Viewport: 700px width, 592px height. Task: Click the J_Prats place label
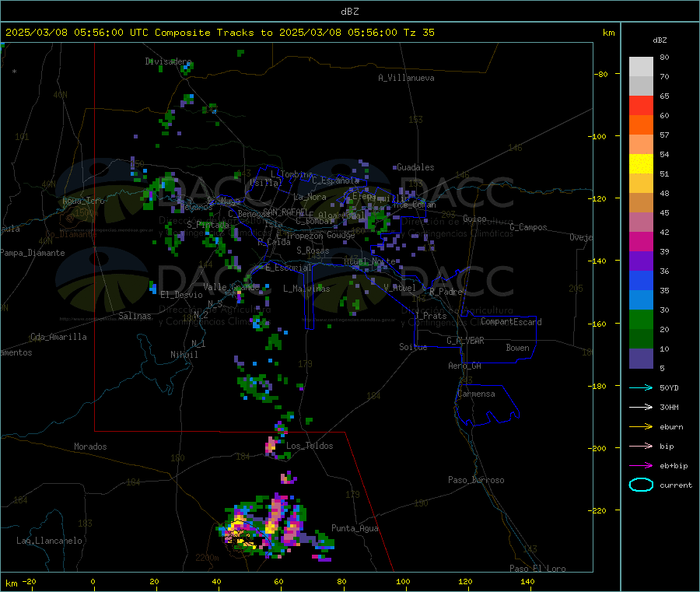[x=430, y=316]
